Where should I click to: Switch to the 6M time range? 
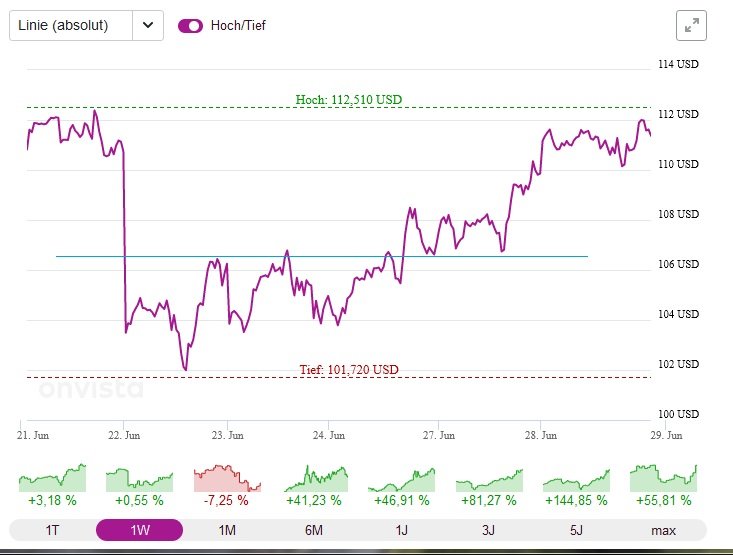[314, 530]
